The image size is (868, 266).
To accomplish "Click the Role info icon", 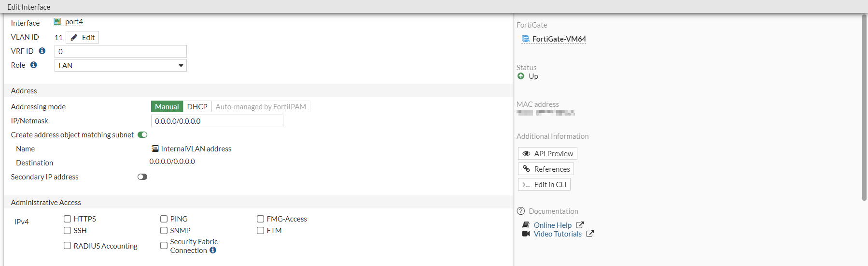I will point(33,65).
